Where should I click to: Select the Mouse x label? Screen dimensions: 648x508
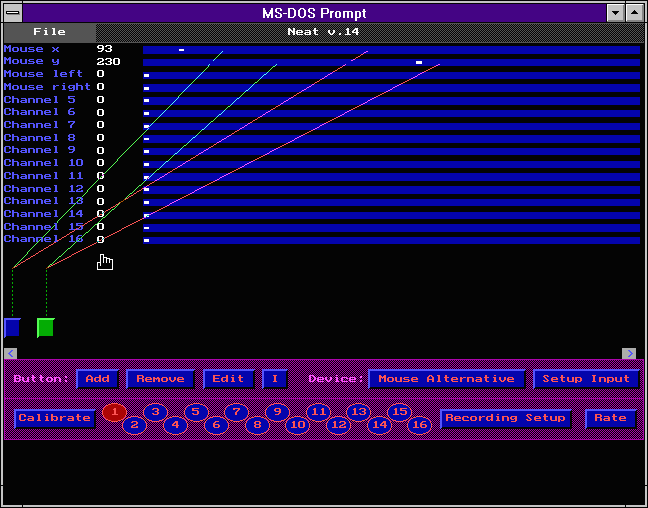point(31,49)
